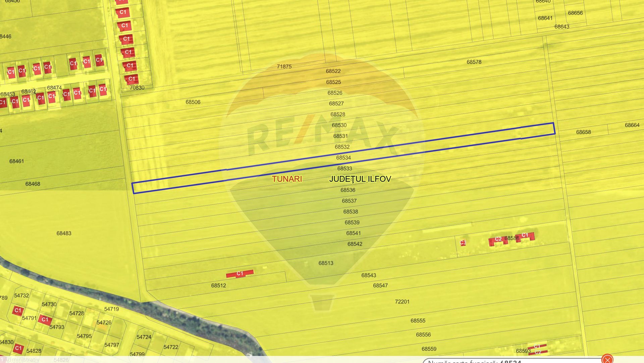Select parcel label 68522

click(x=333, y=71)
